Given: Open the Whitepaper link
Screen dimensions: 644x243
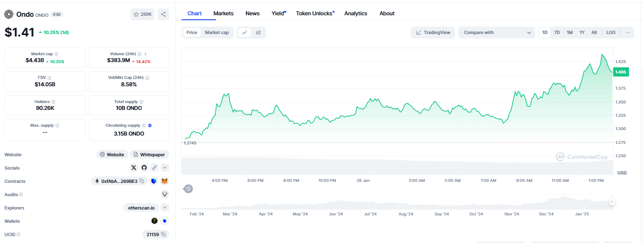Looking at the screenshot, I should pyautogui.click(x=150, y=154).
